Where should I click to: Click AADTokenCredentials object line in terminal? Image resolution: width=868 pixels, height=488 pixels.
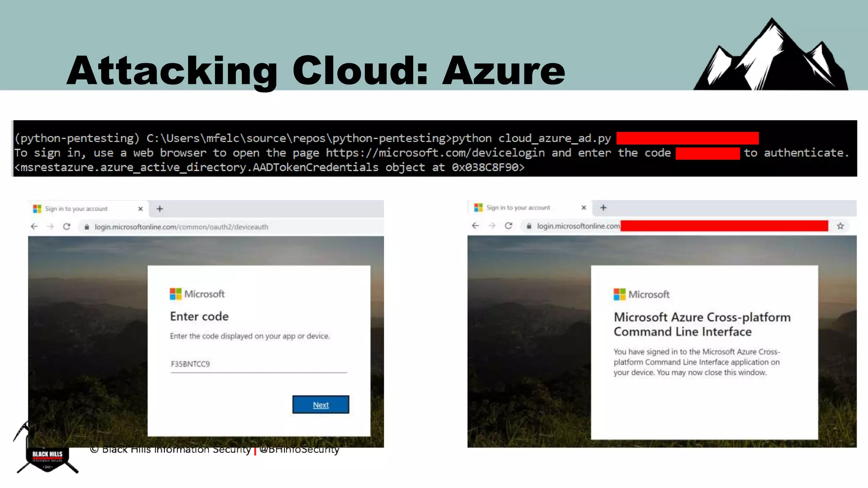(x=270, y=168)
